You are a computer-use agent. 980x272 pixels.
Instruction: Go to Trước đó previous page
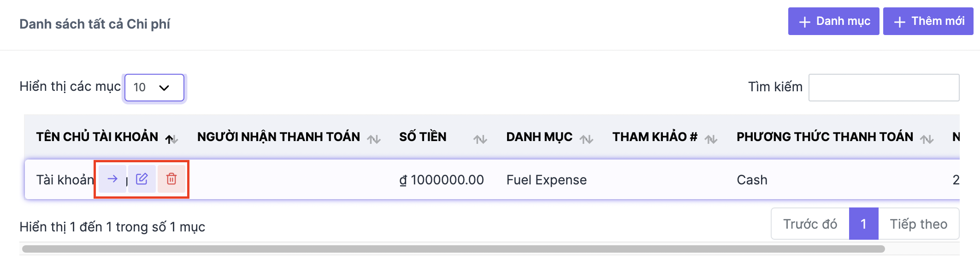(x=810, y=224)
